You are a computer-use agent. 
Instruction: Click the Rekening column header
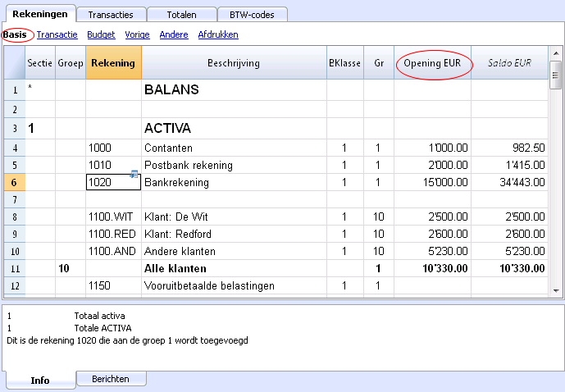(x=113, y=63)
